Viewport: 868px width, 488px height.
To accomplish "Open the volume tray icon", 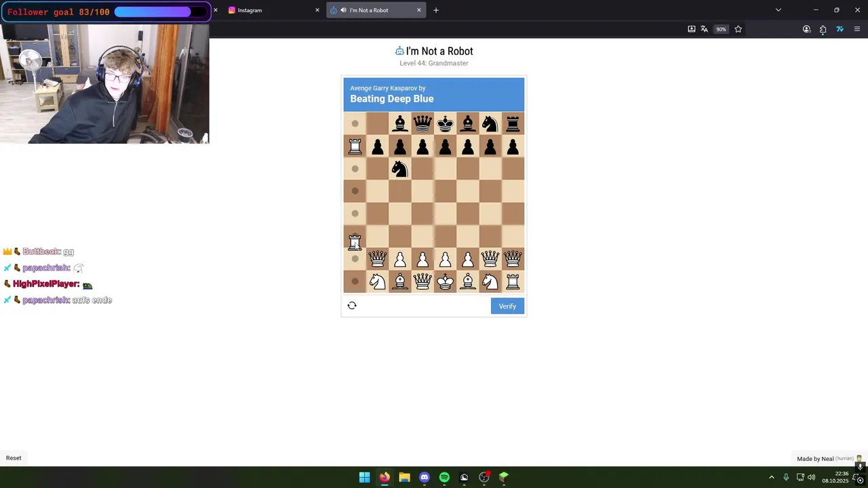I will pyautogui.click(x=811, y=477).
